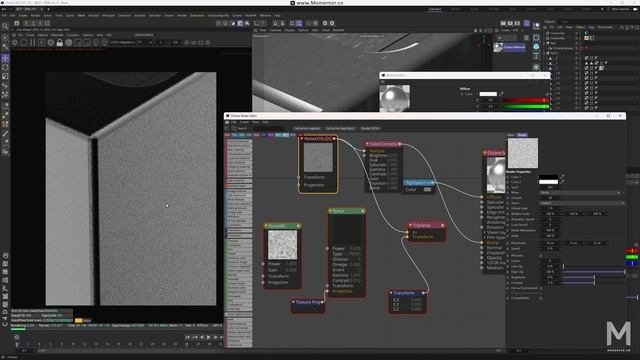Click eyedropper beside Color 1 swatch

tap(562, 177)
